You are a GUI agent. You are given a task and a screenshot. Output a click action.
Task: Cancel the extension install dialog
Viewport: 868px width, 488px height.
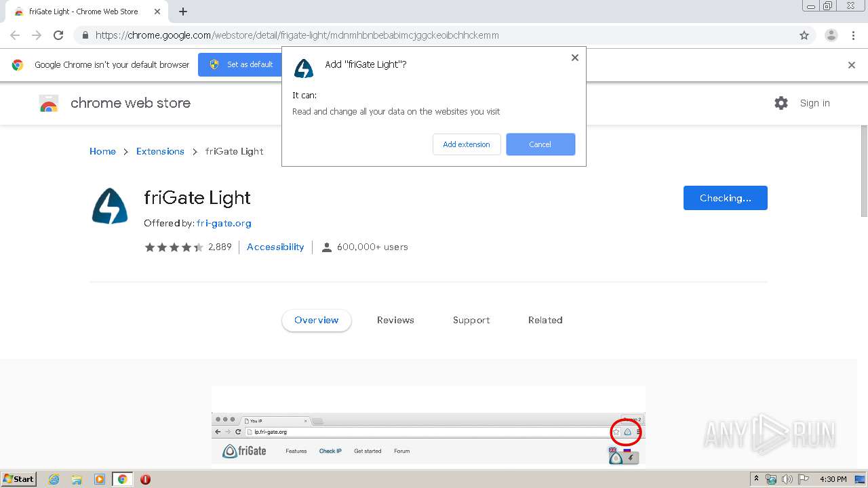(x=540, y=144)
